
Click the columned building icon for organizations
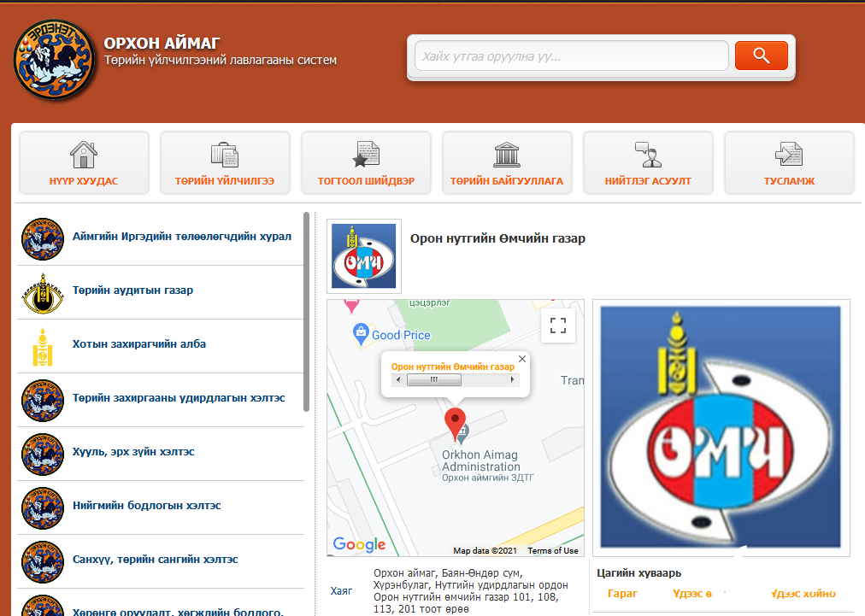506,155
